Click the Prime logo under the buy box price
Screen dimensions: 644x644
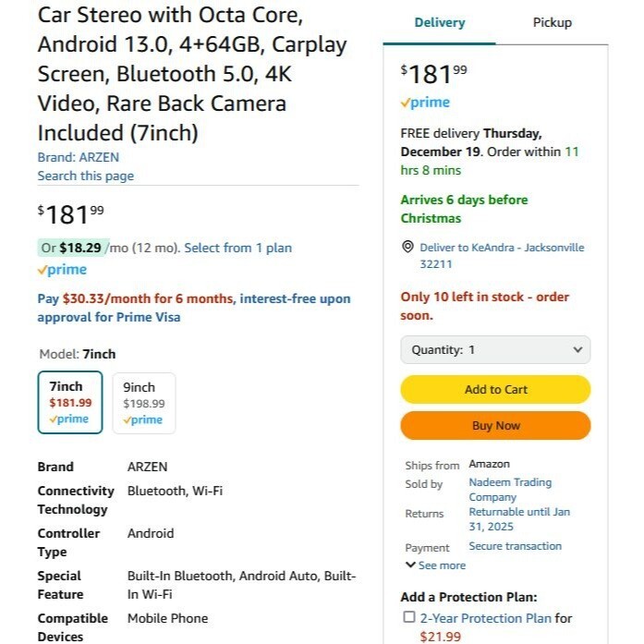(x=425, y=103)
